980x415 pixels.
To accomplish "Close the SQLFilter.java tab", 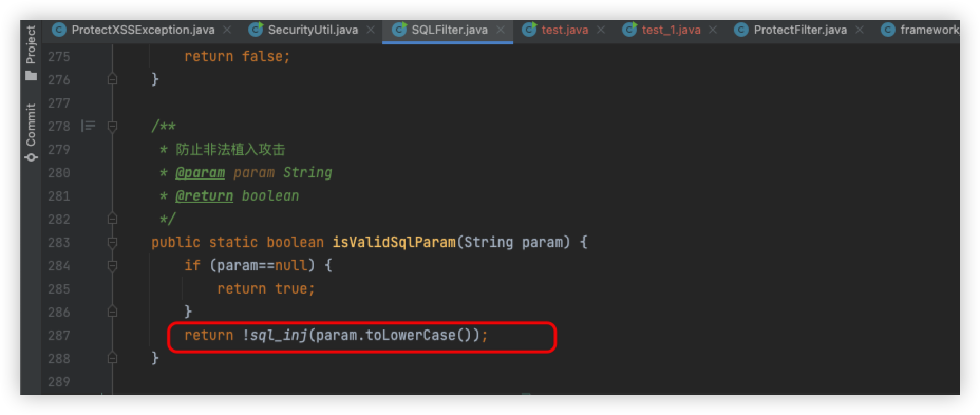I will coord(501,30).
